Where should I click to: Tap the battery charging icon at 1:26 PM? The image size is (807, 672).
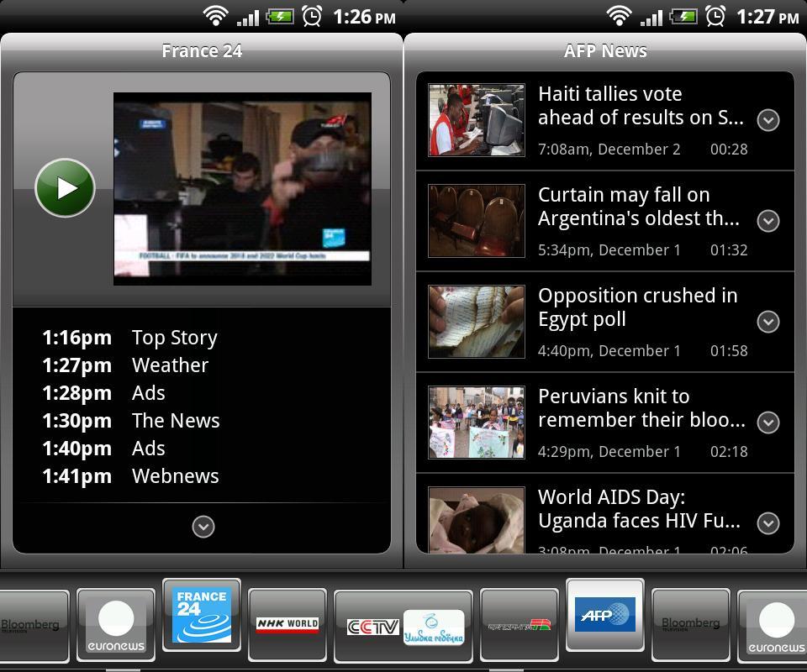tap(280, 17)
